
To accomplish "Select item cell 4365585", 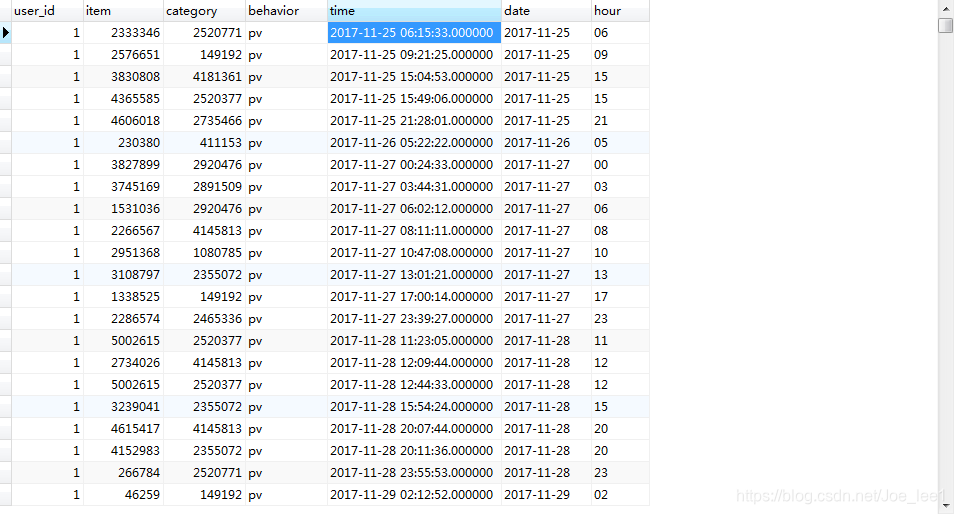I will click(124, 99).
